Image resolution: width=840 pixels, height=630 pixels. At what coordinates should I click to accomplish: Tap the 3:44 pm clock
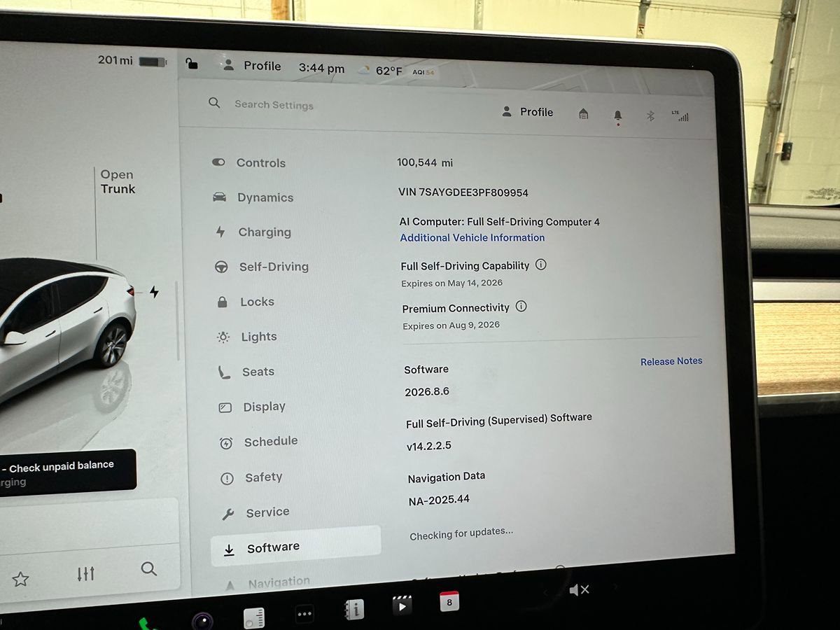pos(321,69)
